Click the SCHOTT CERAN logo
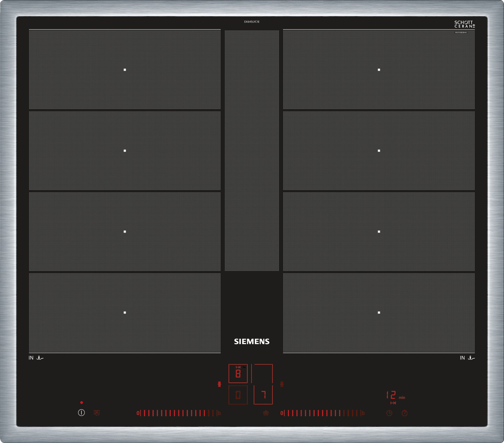The height and width of the screenshot is (443, 504). [465, 24]
